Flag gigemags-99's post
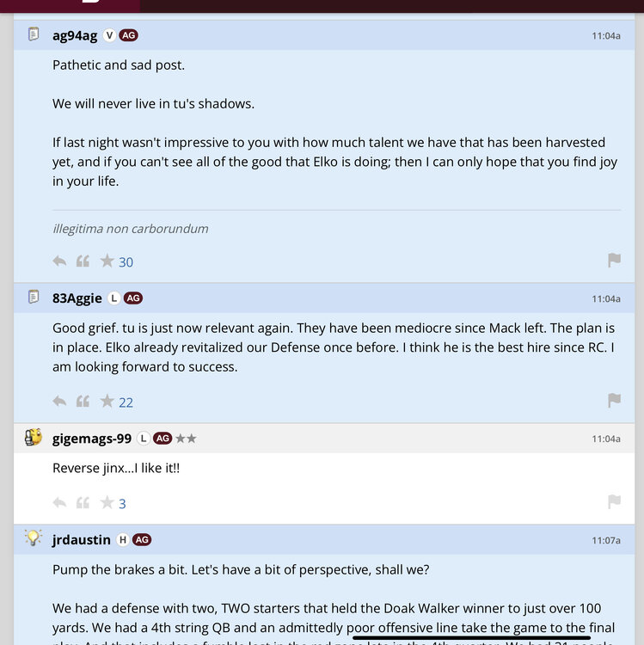Viewport: 644px width, 645px height. click(614, 501)
